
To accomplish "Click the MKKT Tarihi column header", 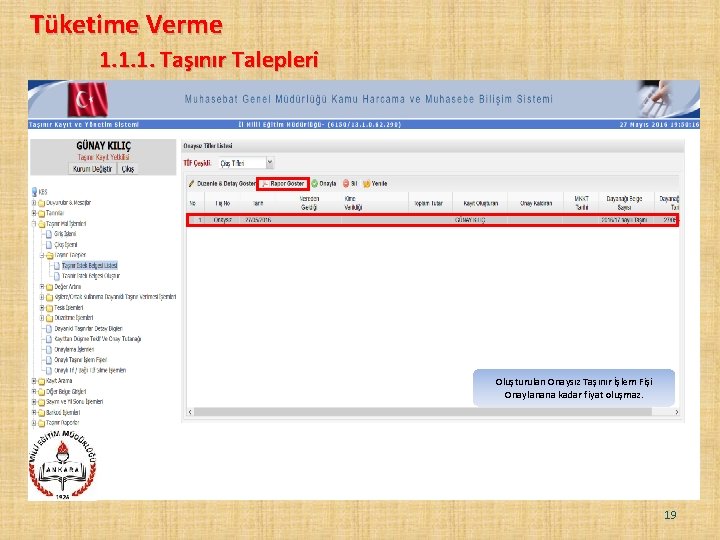I will click(581, 203).
